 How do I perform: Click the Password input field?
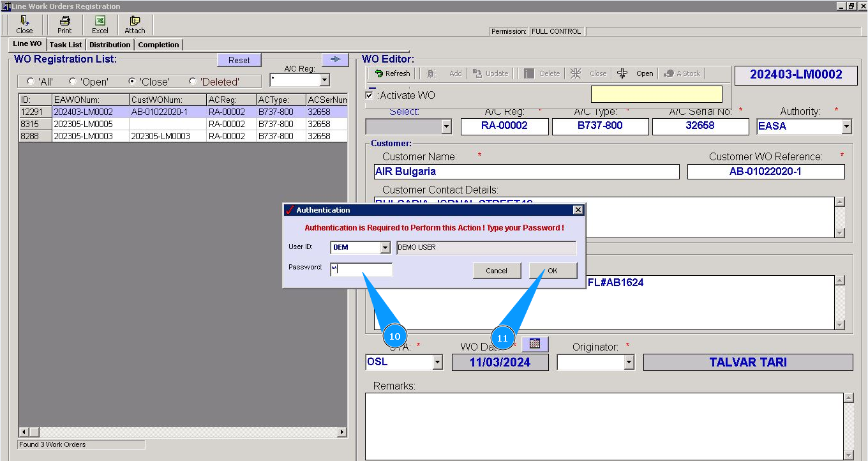361,270
